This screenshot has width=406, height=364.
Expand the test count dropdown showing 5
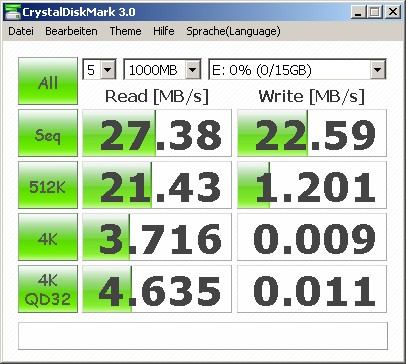(x=108, y=70)
